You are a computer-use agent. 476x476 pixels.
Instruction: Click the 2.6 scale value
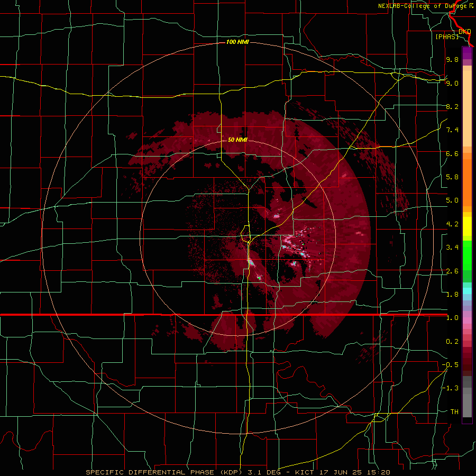coord(452,271)
